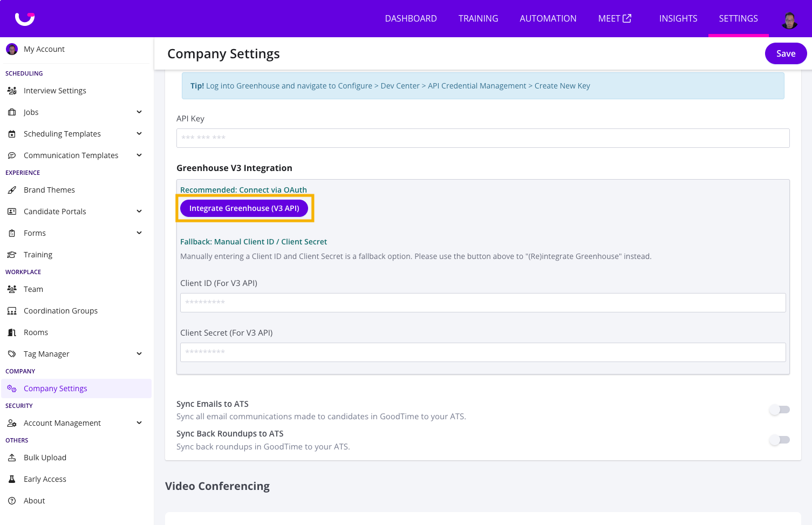Viewport: 812px width, 525px height.
Task: Expand the Jobs submenu chevron
Action: coord(139,112)
